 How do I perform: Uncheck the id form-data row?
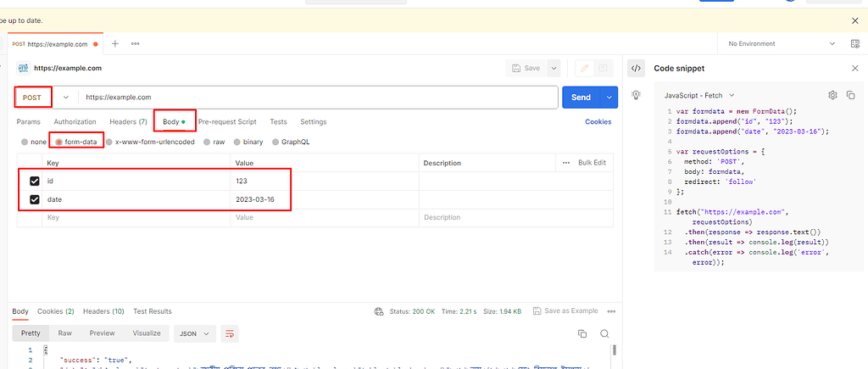click(35, 181)
